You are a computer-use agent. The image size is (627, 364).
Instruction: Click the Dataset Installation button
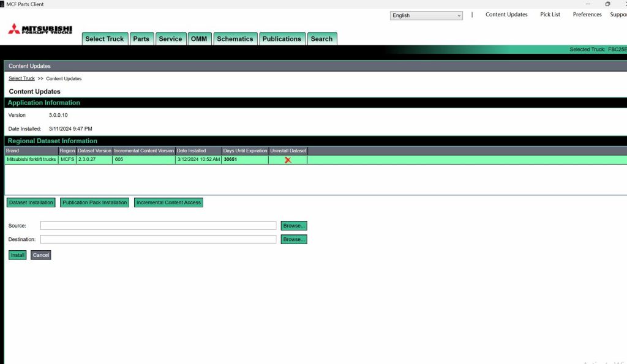point(31,202)
